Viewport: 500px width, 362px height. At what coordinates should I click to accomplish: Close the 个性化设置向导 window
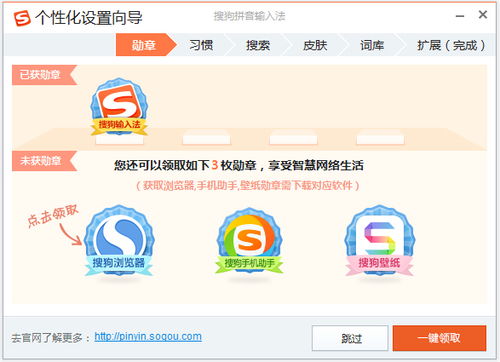pyautogui.click(x=483, y=15)
